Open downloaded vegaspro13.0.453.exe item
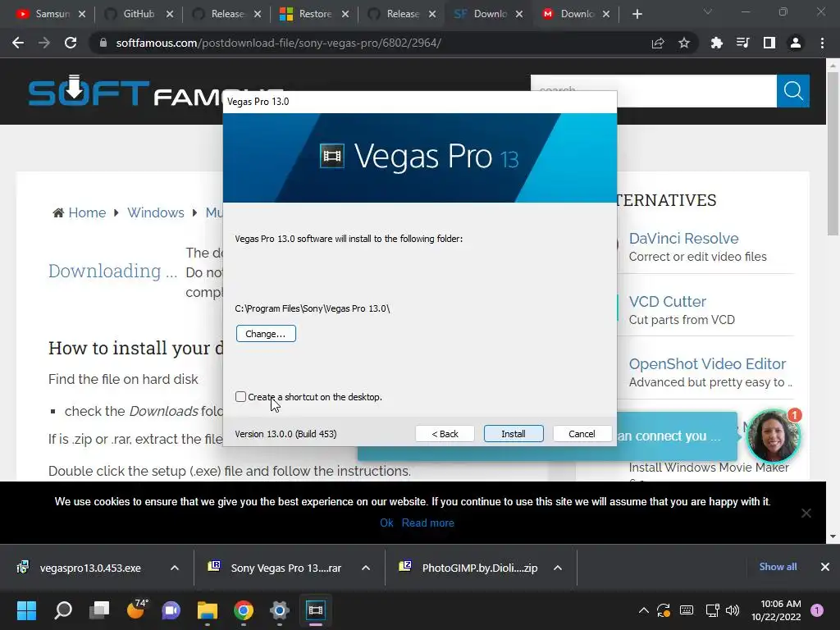 tap(89, 568)
